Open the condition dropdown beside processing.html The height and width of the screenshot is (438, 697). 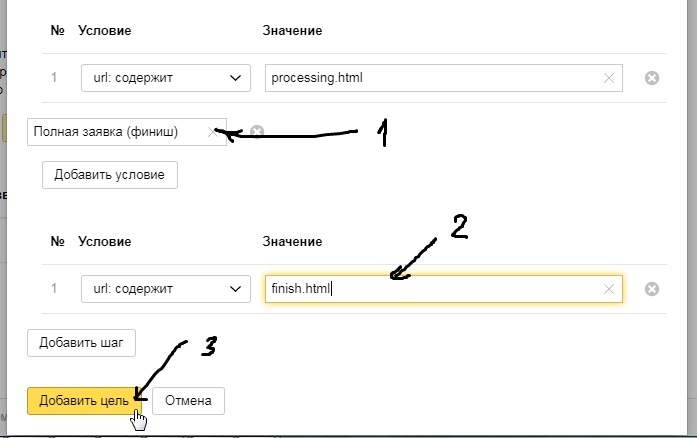click(x=165, y=78)
